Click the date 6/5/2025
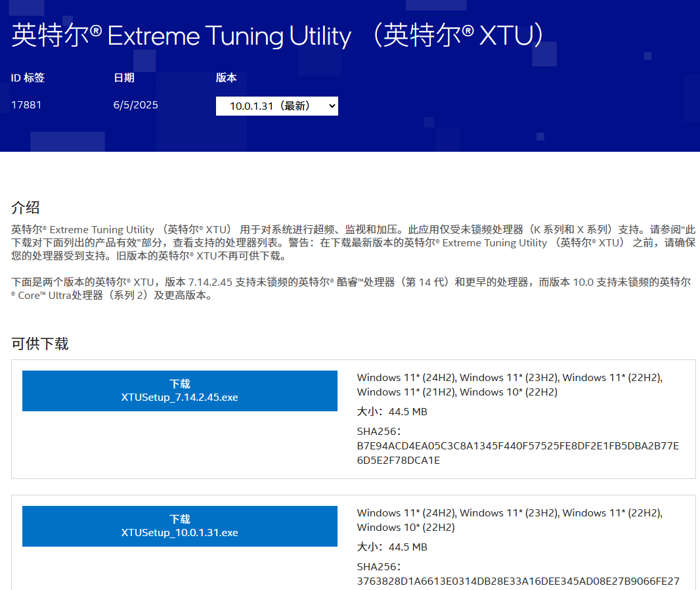The height and width of the screenshot is (590, 700). point(135,105)
